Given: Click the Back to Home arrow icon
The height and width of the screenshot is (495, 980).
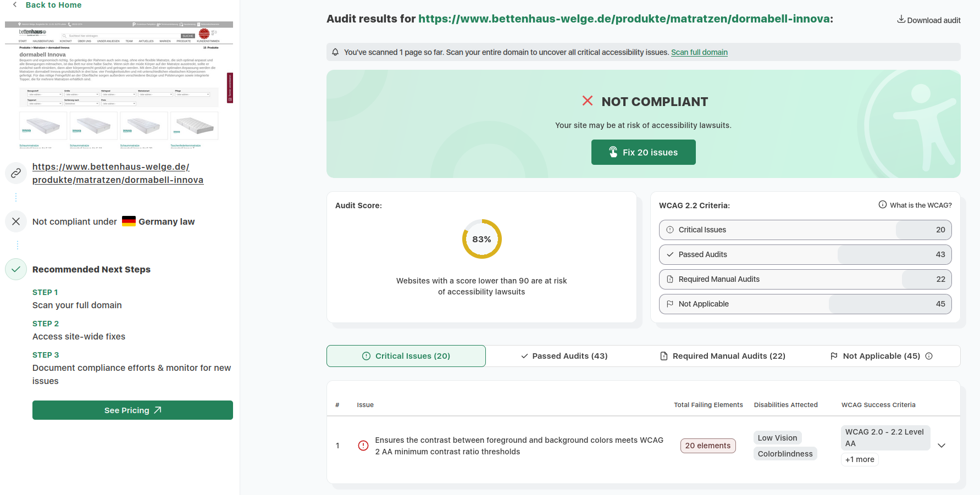Looking at the screenshot, I should pyautogui.click(x=15, y=5).
